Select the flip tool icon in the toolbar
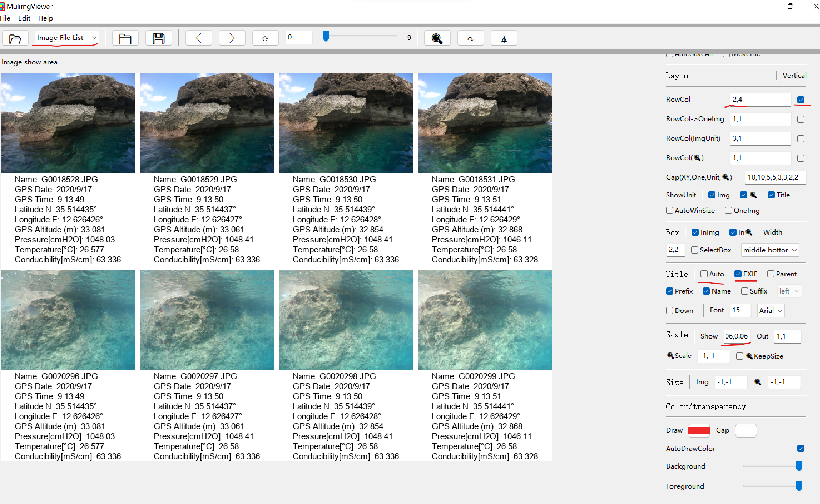Screen dimensions: 820x504 [x=504, y=38]
